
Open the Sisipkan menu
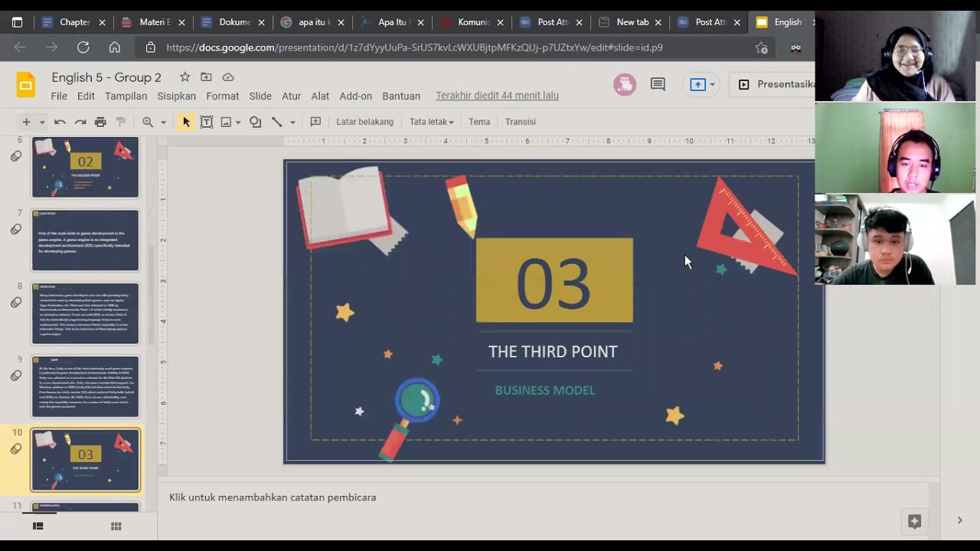point(177,96)
